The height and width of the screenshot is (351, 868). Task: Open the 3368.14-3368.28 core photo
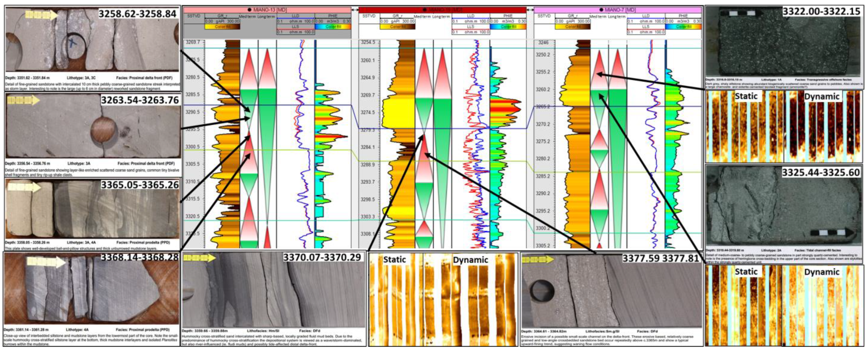click(x=91, y=290)
